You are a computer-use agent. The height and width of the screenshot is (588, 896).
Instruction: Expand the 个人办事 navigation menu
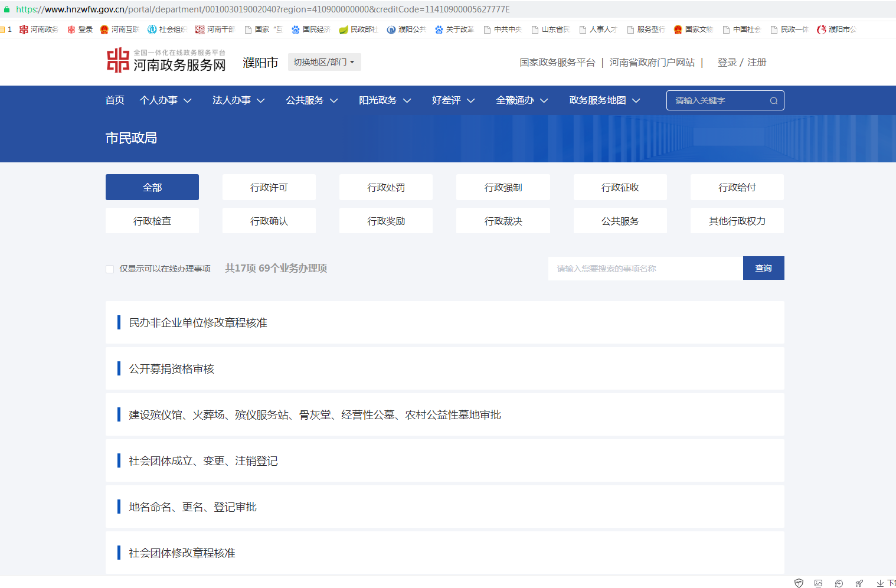(x=165, y=100)
